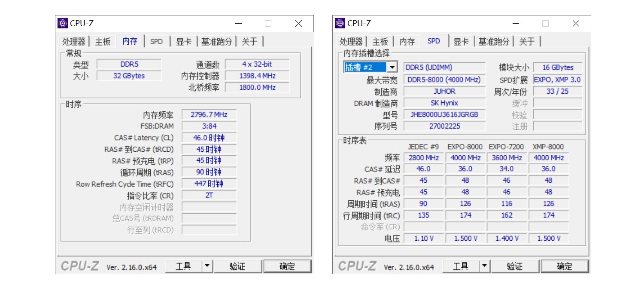
Task: Switch to 内存 tab in right window
Action: point(407,41)
